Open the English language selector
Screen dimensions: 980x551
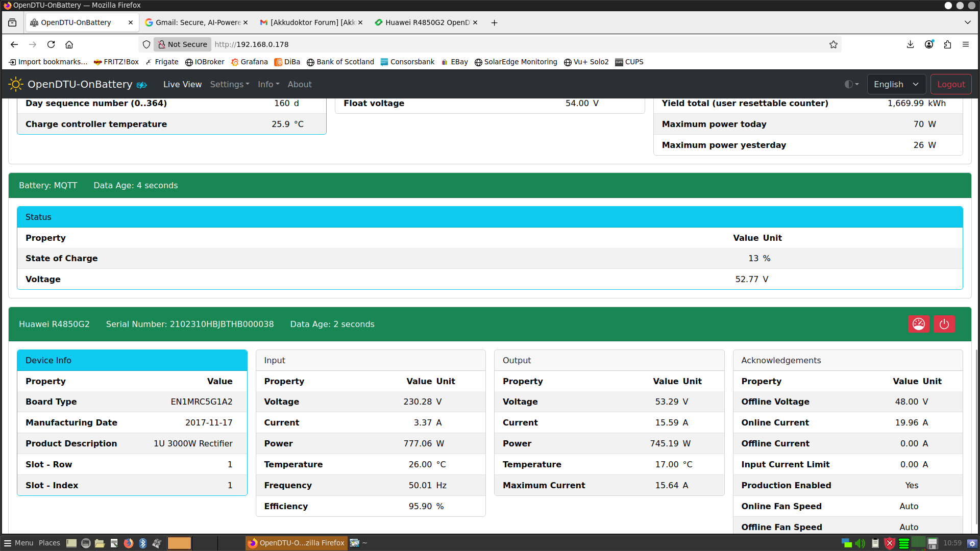click(x=896, y=84)
